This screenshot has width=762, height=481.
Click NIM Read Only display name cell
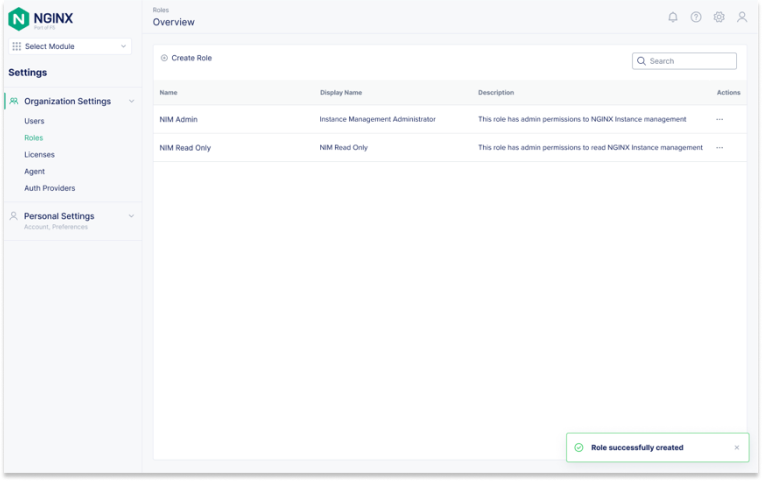[x=344, y=148]
